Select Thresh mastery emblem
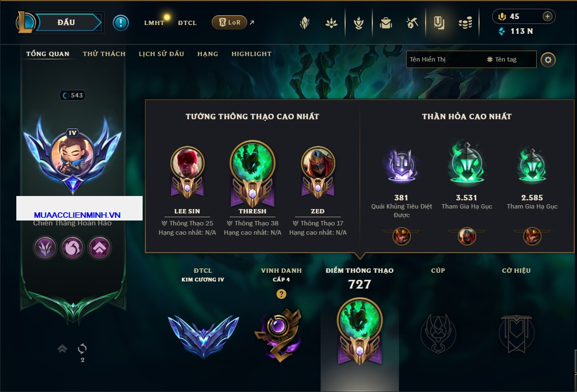The image size is (577, 392). coord(253,174)
